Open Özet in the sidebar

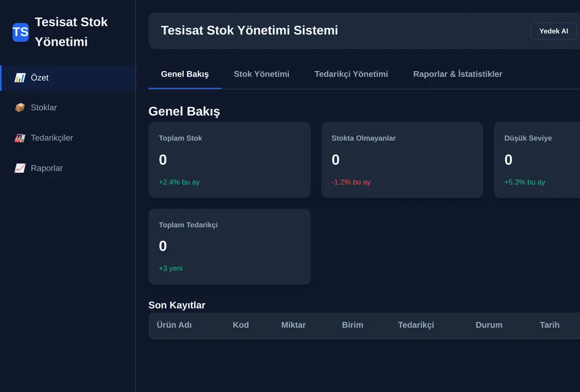click(x=68, y=78)
